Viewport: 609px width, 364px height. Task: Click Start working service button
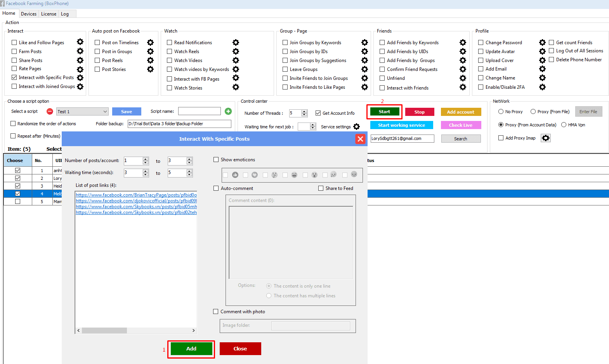click(x=401, y=125)
